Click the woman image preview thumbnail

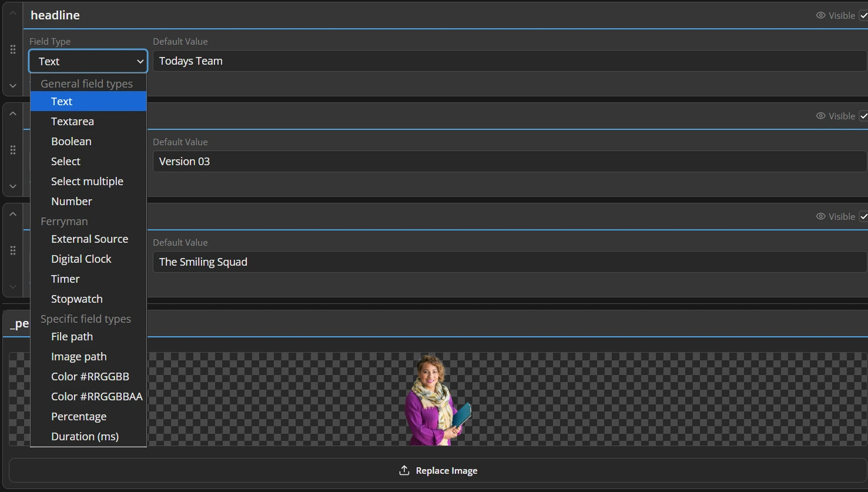[438, 400]
